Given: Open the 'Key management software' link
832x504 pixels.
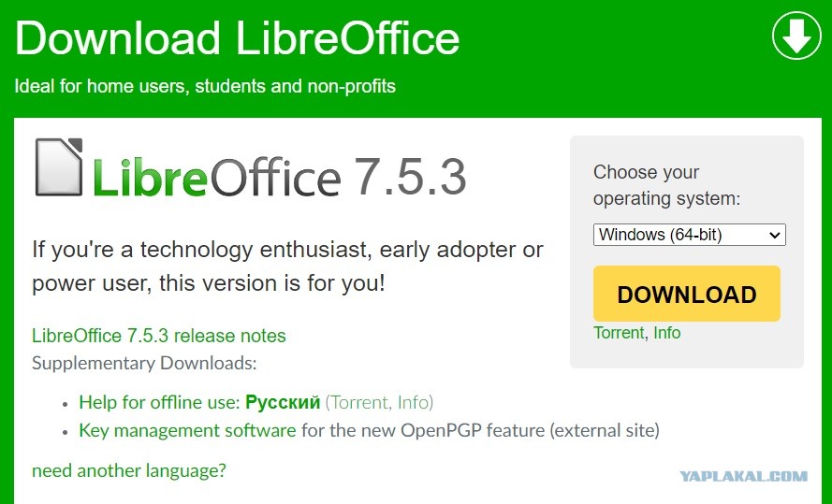Looking at the screenshot, I should (187, 430).
